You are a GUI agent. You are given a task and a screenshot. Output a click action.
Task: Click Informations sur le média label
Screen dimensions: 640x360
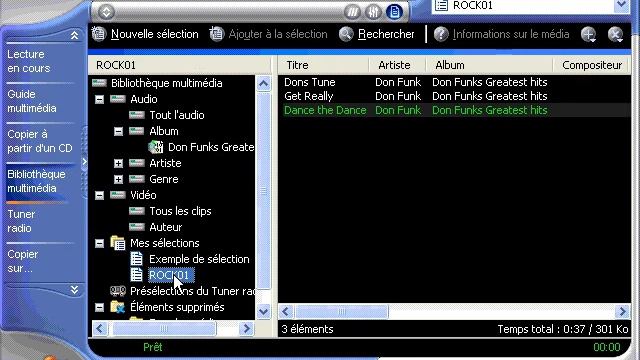511,34
